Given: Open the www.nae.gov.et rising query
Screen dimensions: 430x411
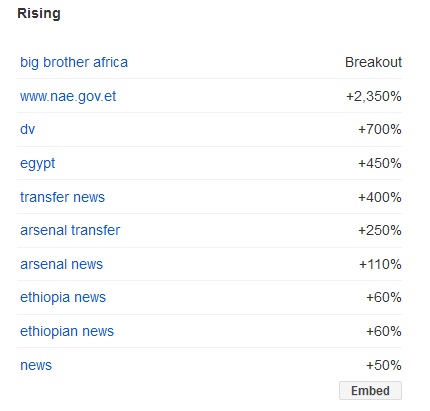Looking at the screenshot, I should point(68,97).
